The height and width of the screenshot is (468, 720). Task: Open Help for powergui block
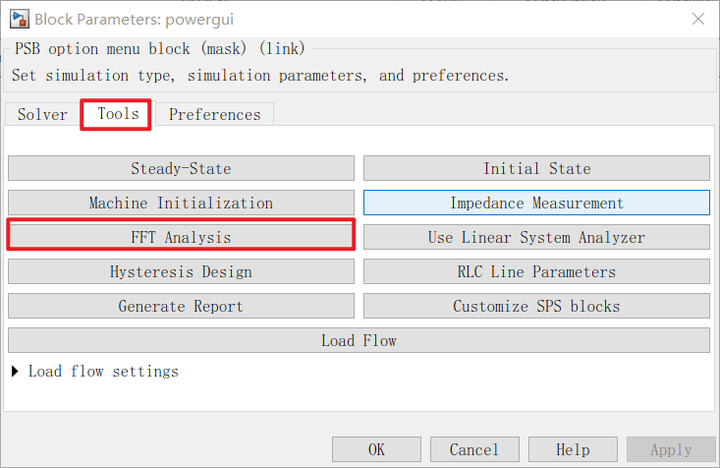(573, 450)
